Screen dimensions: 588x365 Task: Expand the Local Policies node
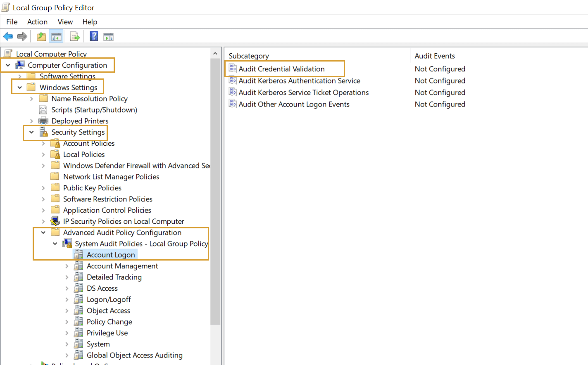pyautogui.click(x=43, y=154)
